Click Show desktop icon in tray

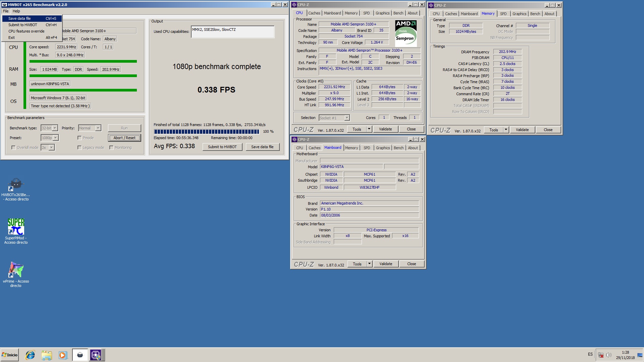(x=640, y=355)
